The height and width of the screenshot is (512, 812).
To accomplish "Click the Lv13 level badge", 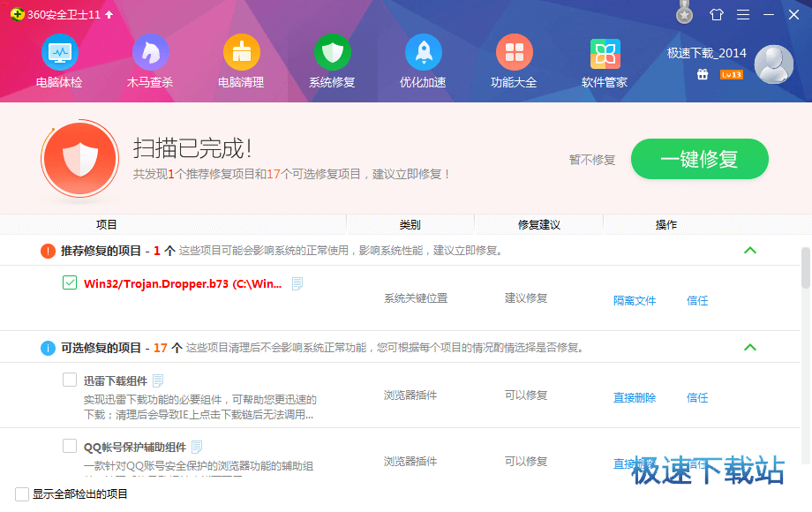I will (731, 74).
